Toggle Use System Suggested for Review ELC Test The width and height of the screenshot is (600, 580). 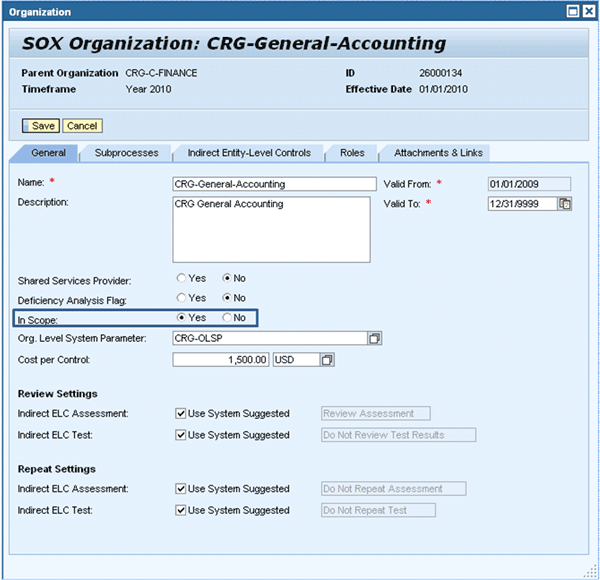point(180,435)
